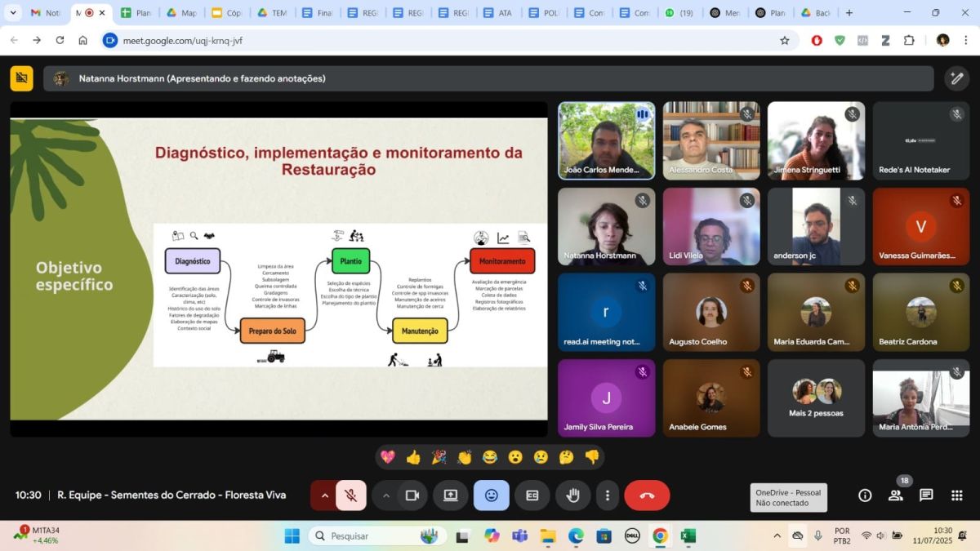Expand the video settings arrow

(x=386, y=495)
